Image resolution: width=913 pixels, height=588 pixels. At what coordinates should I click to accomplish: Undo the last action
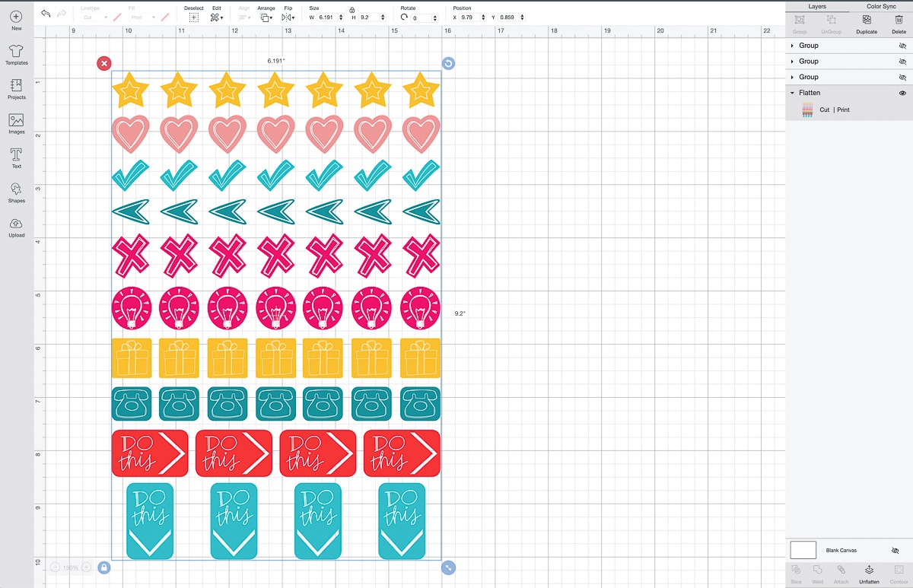pos(46,14)
